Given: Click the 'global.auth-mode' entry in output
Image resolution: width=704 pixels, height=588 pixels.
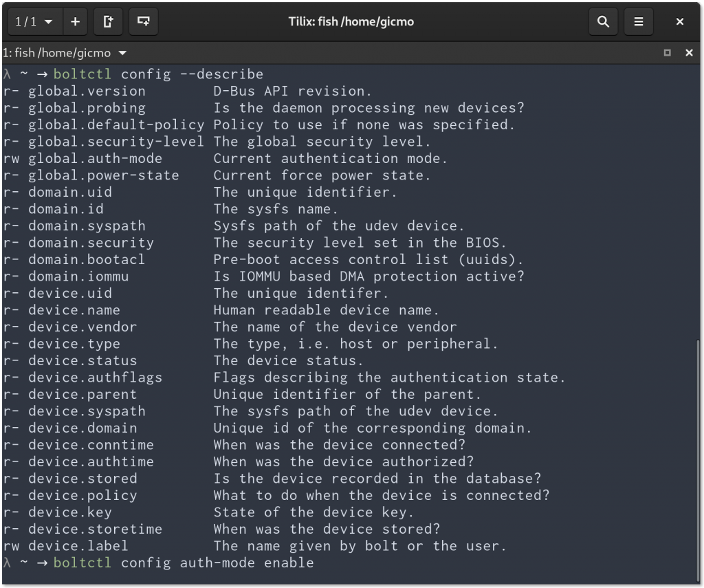Looking at the screenshot, I should pos(95,159).
